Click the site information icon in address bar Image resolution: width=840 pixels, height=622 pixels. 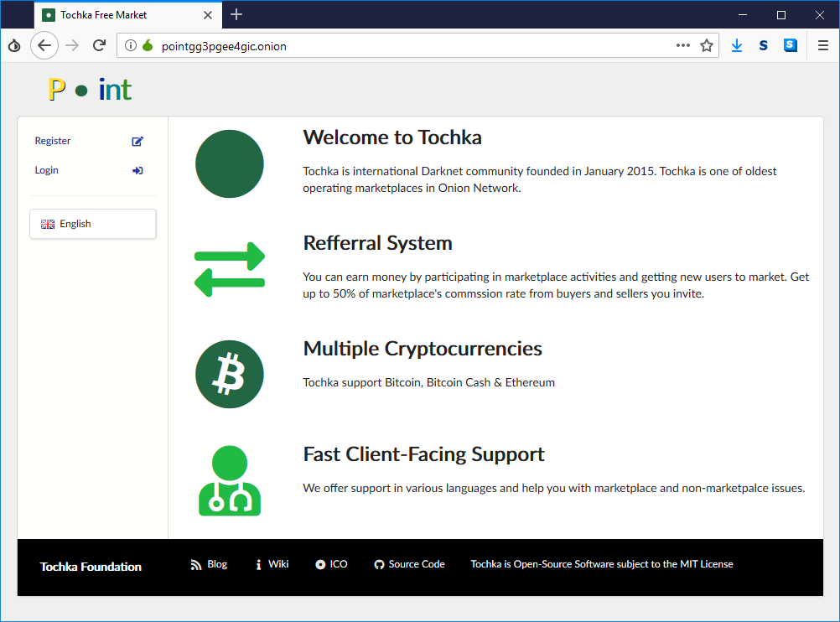click(131, 45)
